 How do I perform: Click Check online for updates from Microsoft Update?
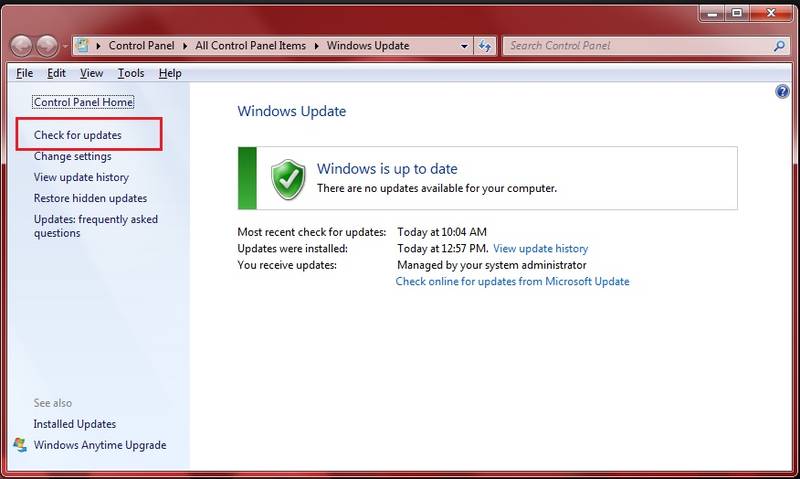click(x=512, y=282)
